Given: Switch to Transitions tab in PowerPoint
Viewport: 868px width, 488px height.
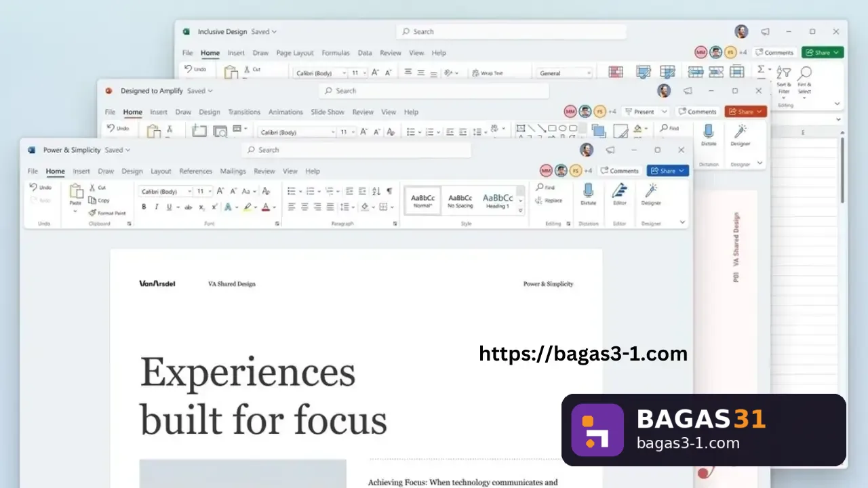Looking at the screenshot, I should [244, 113].
